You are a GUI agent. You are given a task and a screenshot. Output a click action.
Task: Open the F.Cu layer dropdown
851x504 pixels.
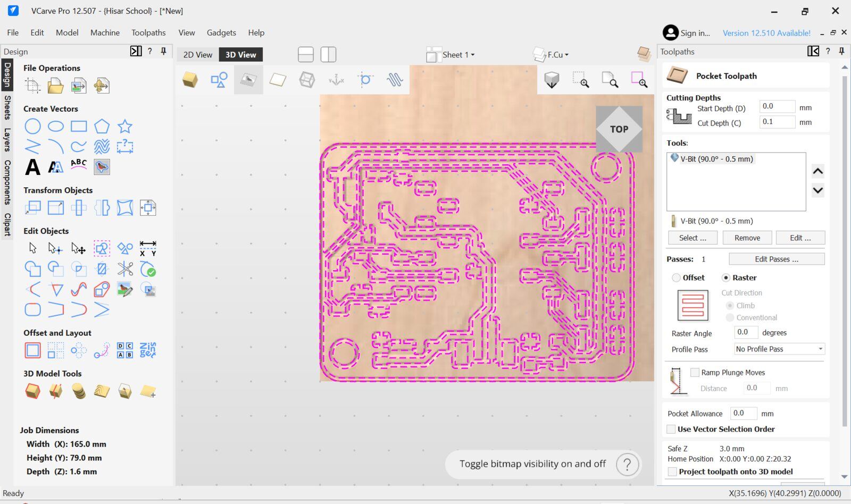click(552, 55)
